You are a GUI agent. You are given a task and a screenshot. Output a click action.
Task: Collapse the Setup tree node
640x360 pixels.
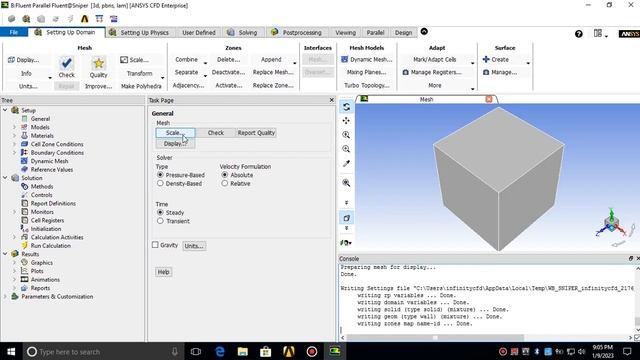tap(5, 110)
